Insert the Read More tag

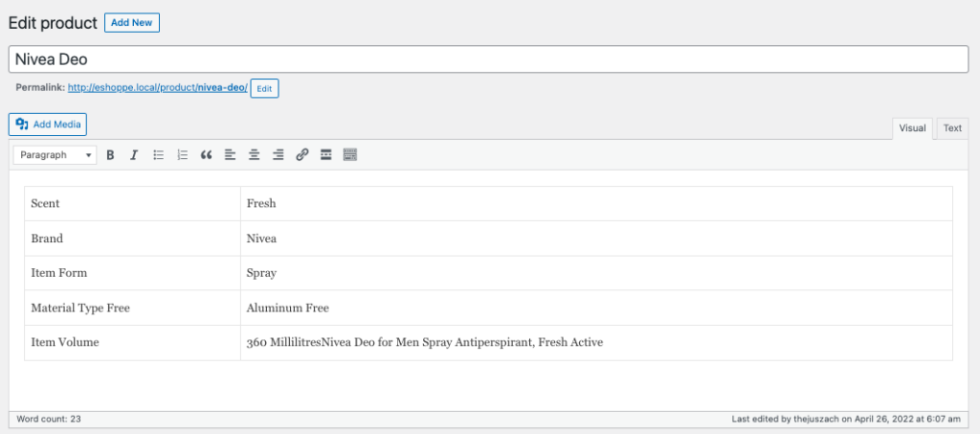click(x=325, y=154)
